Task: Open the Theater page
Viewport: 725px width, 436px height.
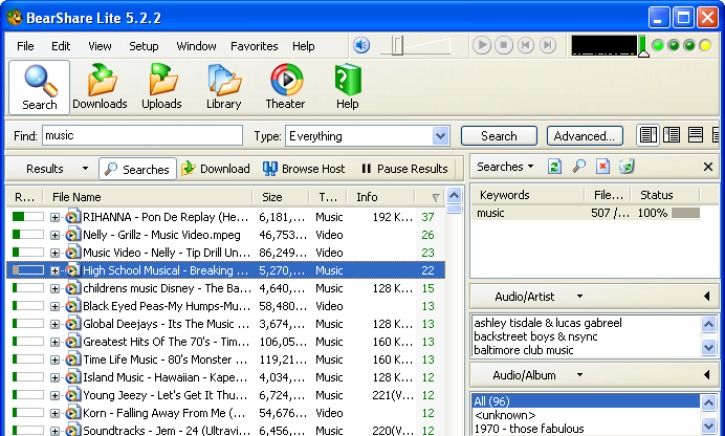Action: pos(285,87)
